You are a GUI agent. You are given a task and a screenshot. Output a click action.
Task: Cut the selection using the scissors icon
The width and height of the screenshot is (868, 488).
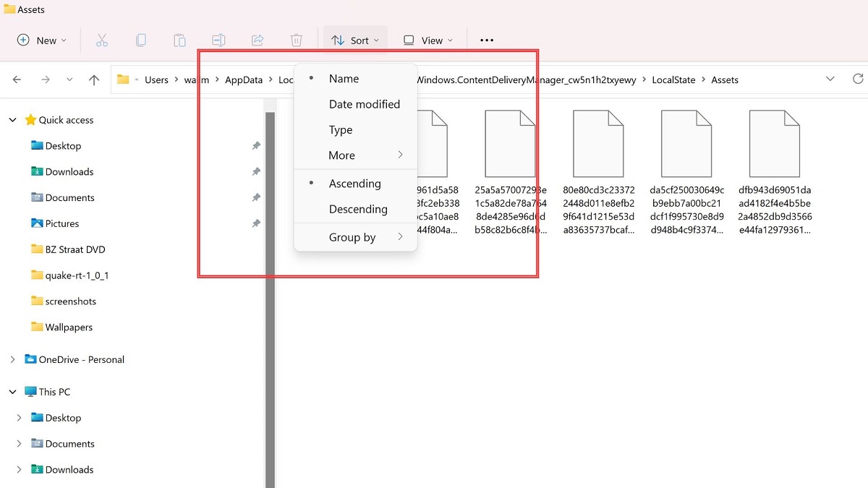click(102, 40)
